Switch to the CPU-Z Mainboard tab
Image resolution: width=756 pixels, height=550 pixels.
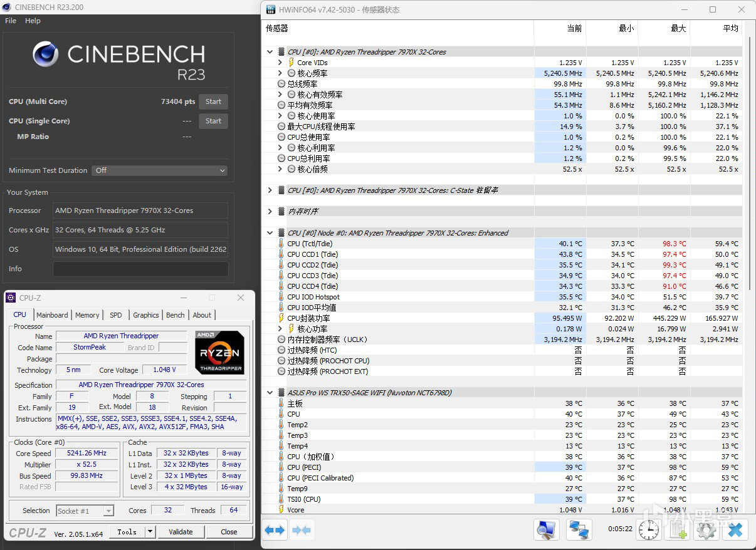point(52,315)
